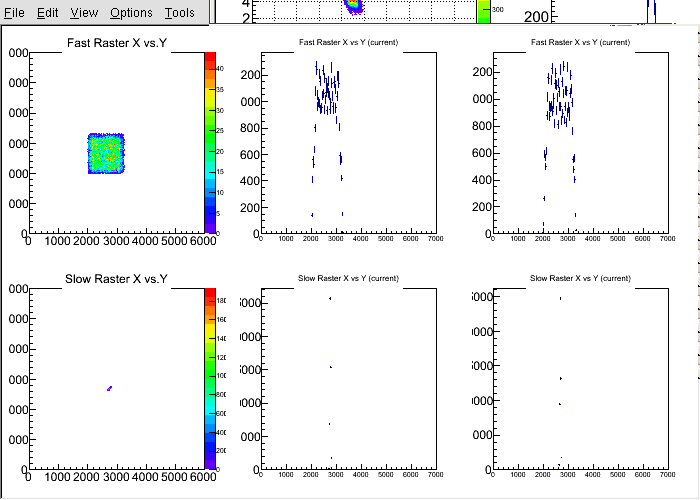This screenshot has height=500, width=700.
Task: Click the y-axis of the rightmost Slow Raster plot
Action: click(x=494, y=379)
